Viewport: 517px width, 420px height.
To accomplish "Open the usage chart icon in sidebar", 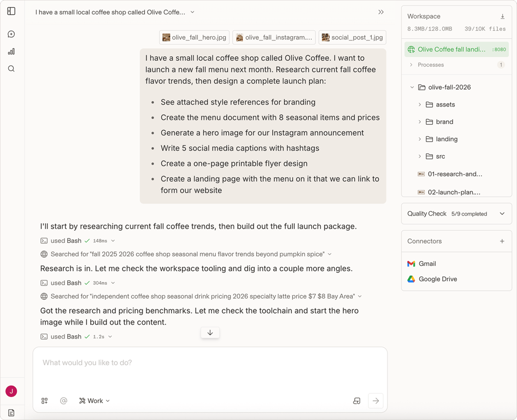I will tap(11, 51).
